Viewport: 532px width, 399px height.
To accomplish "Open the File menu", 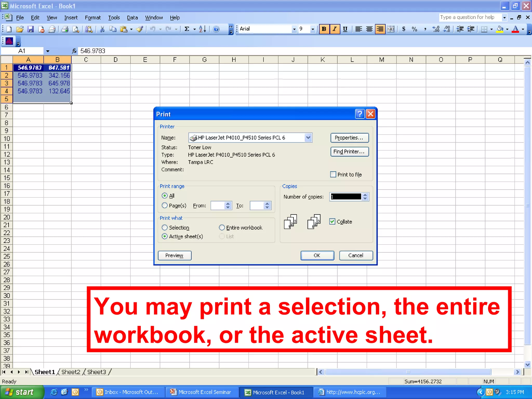I will [x=20, y=18].
